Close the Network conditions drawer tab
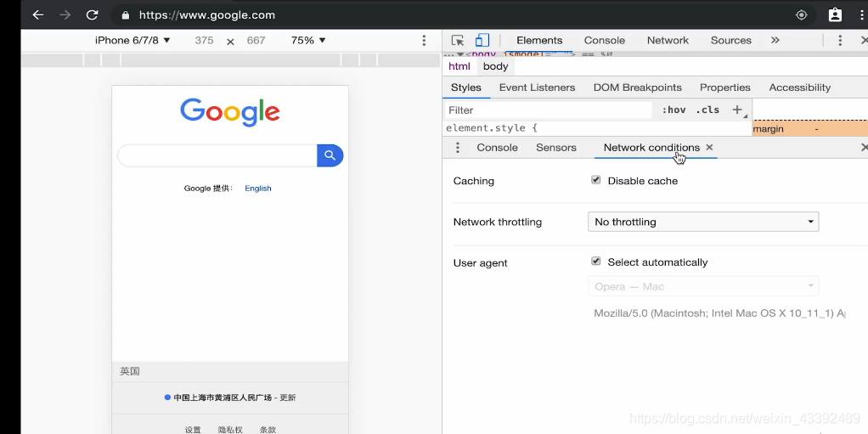This screenshot has height=434, width=868. 709,147
